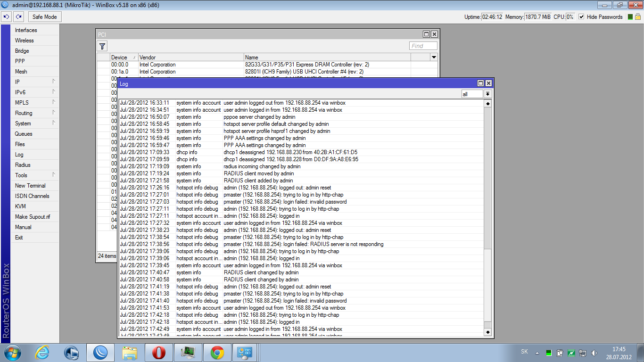This screenshot has width=644, height=362.
Task: Select log entry 'pppoe server changed by admin'
Action: [301, 117]
